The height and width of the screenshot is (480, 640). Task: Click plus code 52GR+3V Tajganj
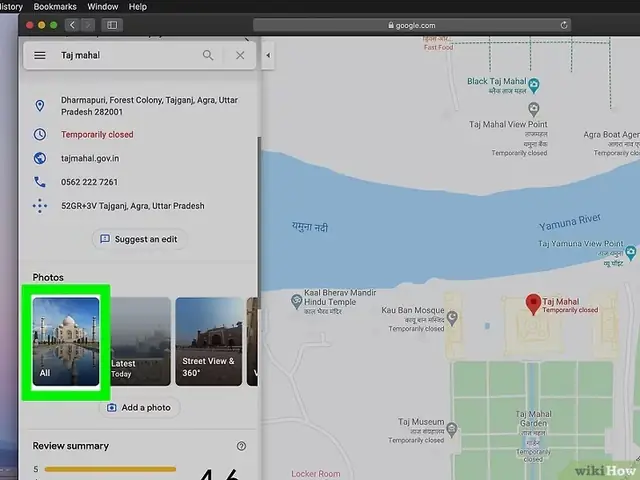(133, 206)
